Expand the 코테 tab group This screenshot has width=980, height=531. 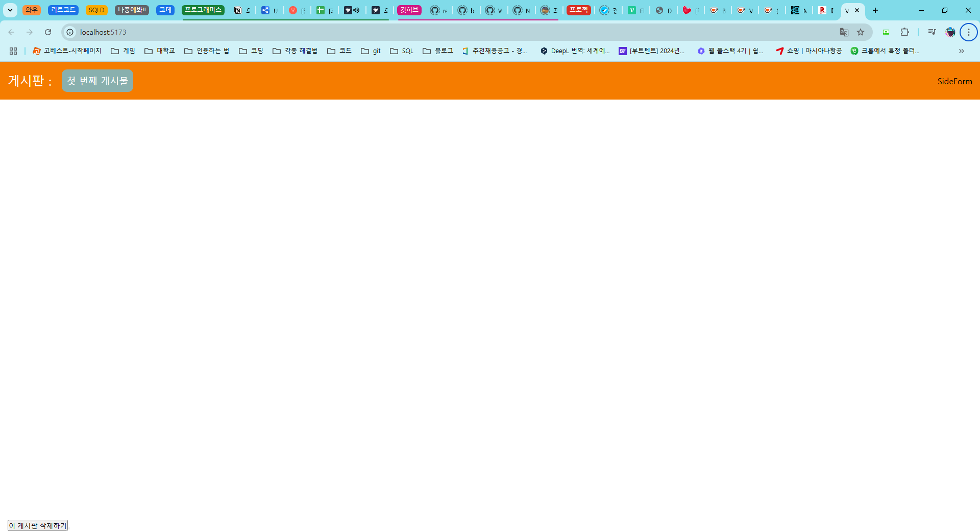tap(165, 10)
